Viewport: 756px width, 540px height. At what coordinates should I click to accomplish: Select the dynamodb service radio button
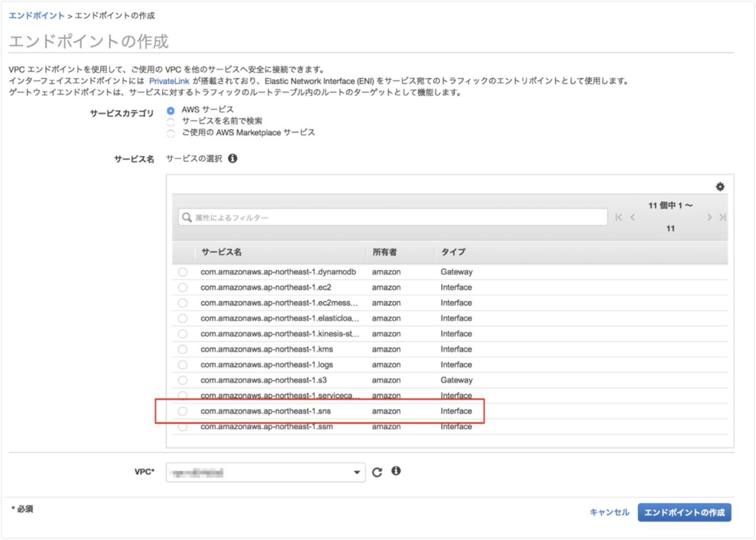183,272
